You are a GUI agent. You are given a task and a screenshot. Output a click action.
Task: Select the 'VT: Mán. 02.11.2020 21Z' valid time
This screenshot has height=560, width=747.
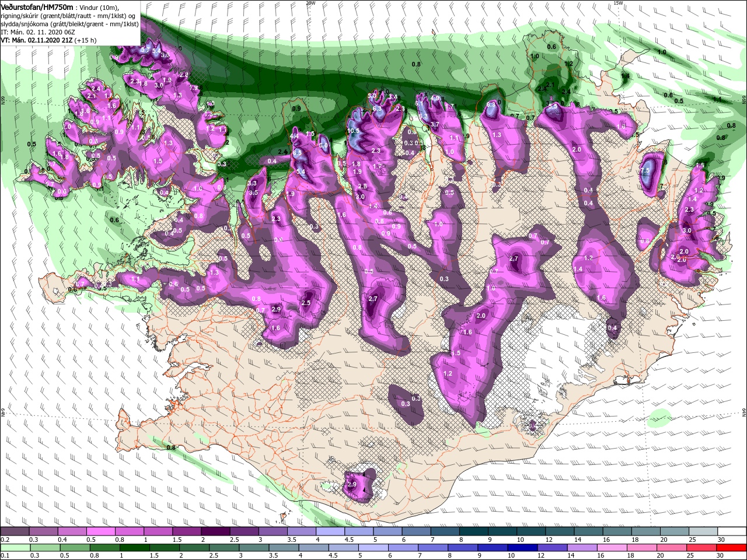[37, 40]
